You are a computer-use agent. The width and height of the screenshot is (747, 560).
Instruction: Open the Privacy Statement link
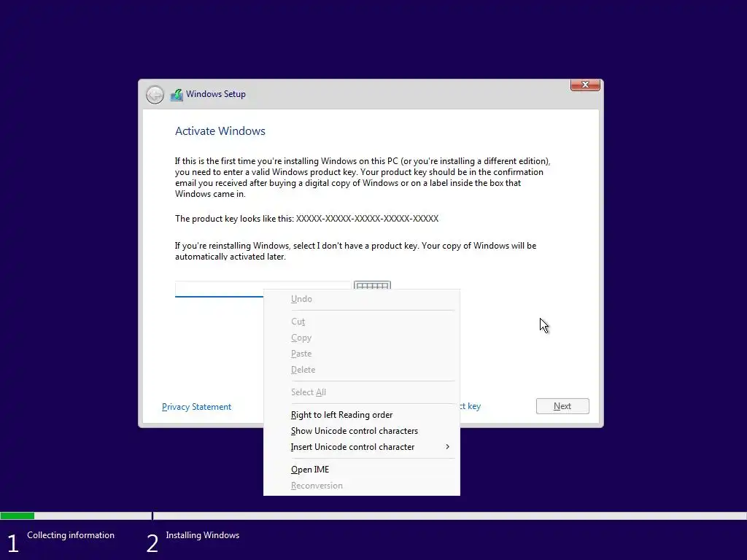(196, 407)
